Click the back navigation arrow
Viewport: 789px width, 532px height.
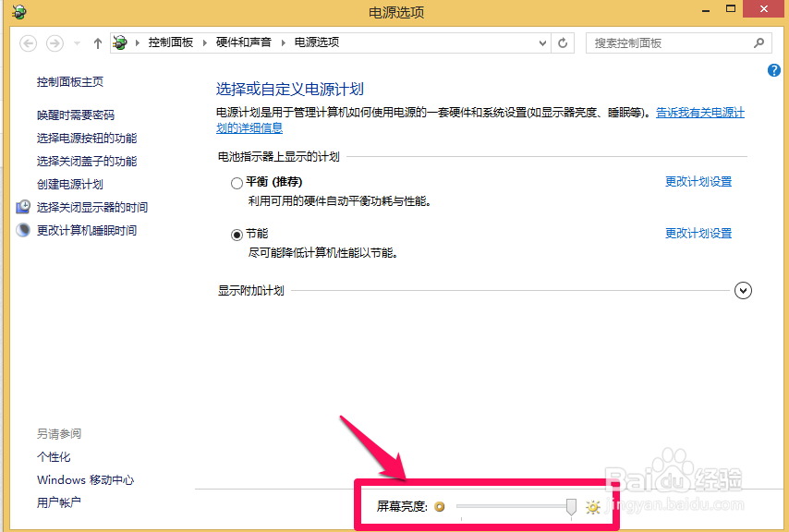tap(28, 42)
